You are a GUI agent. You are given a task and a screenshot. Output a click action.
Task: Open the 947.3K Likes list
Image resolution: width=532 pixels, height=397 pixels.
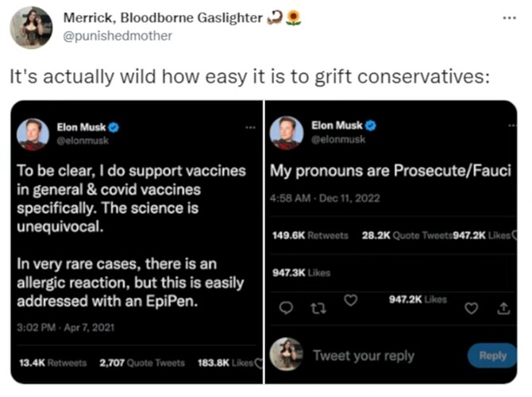click(x=301, y=272)
